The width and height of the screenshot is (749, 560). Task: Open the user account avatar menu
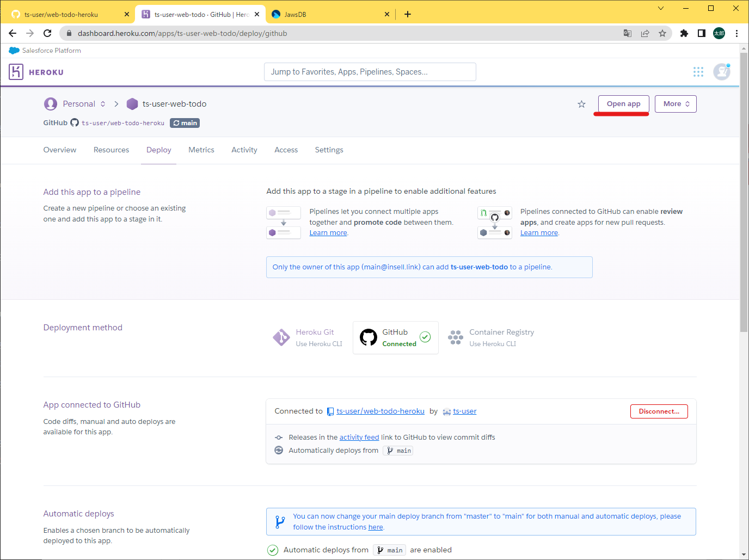click(722, 72)
